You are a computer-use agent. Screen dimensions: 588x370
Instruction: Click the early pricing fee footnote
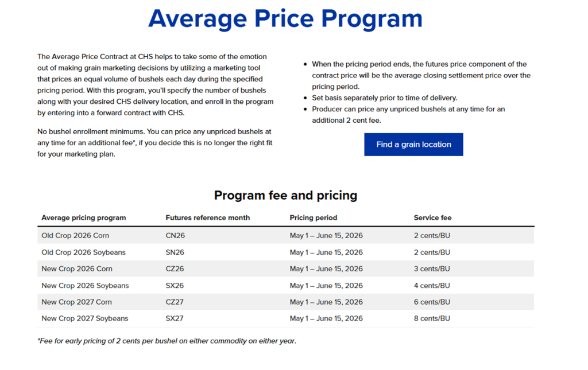(x=167, y=341)
